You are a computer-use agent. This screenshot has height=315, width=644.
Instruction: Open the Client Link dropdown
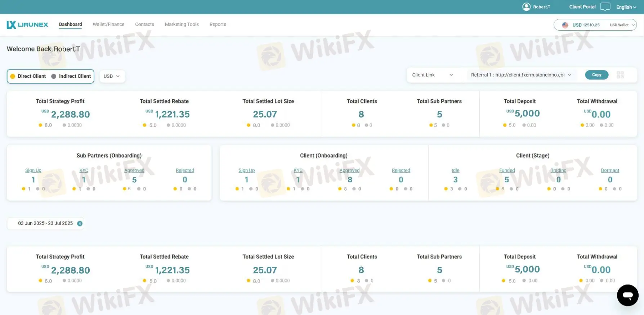(x=432, y=75)
